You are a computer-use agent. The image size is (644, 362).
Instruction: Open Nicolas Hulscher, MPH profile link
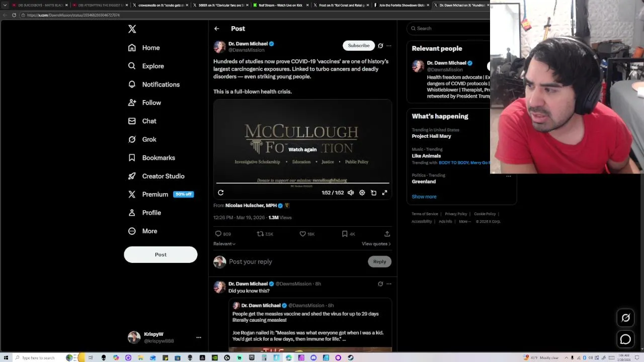[251, 206]
